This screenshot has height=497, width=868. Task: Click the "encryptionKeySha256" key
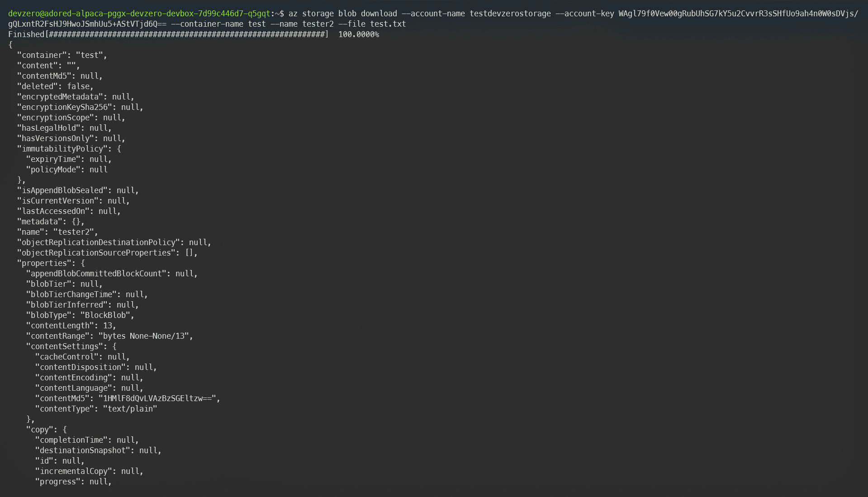pyautogui.click(x=64, y=107)
